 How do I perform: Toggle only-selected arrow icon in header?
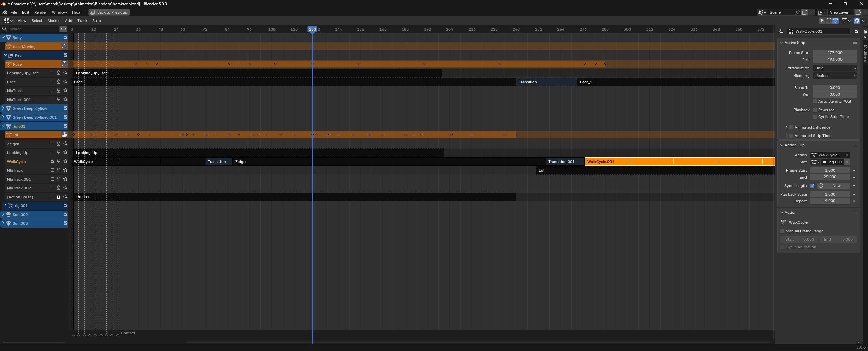tap(822, 21)
